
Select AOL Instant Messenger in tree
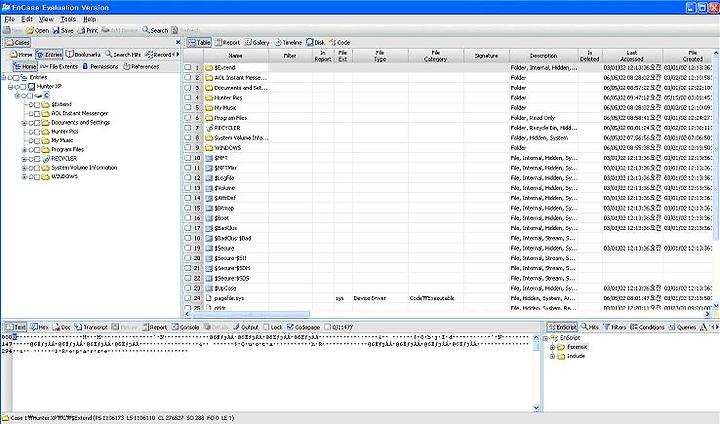pos(79,113)
